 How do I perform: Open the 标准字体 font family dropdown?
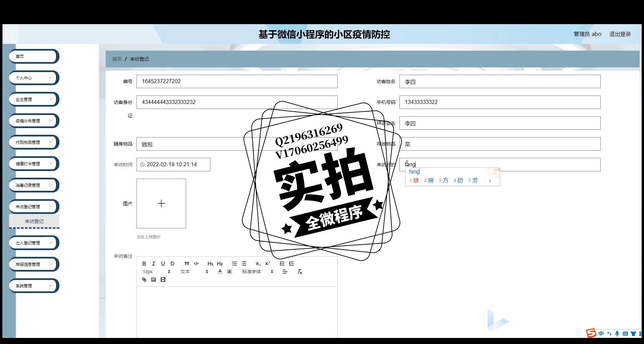click(x=258, y=272)
